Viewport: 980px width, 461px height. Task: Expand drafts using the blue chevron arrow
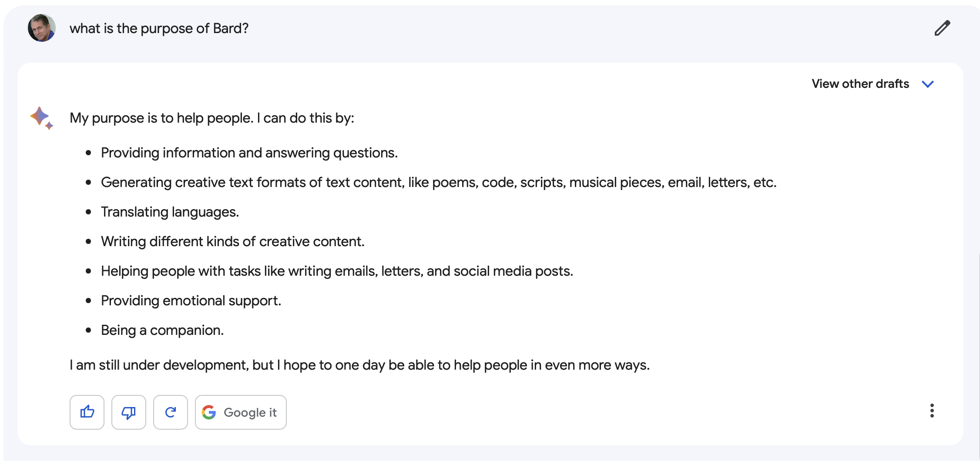(x=928, y=84)
